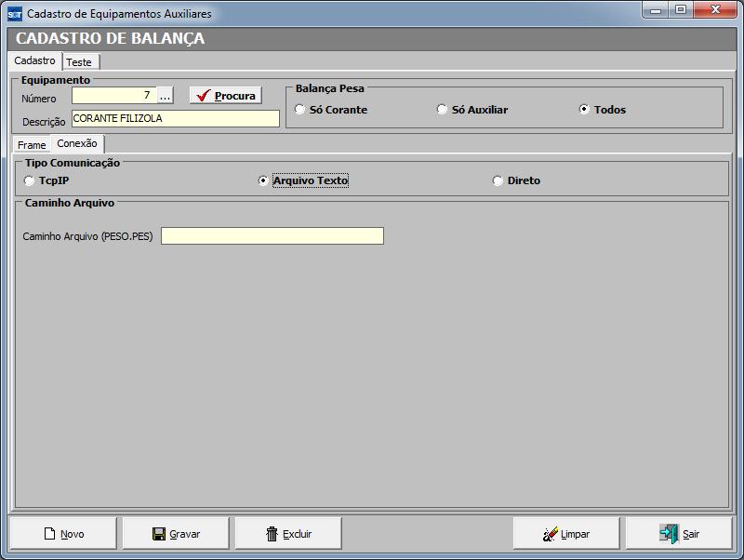Select Só Corante scale option
Screen dimensions: 744x560
pyautogui.click(x=300, y=110)
